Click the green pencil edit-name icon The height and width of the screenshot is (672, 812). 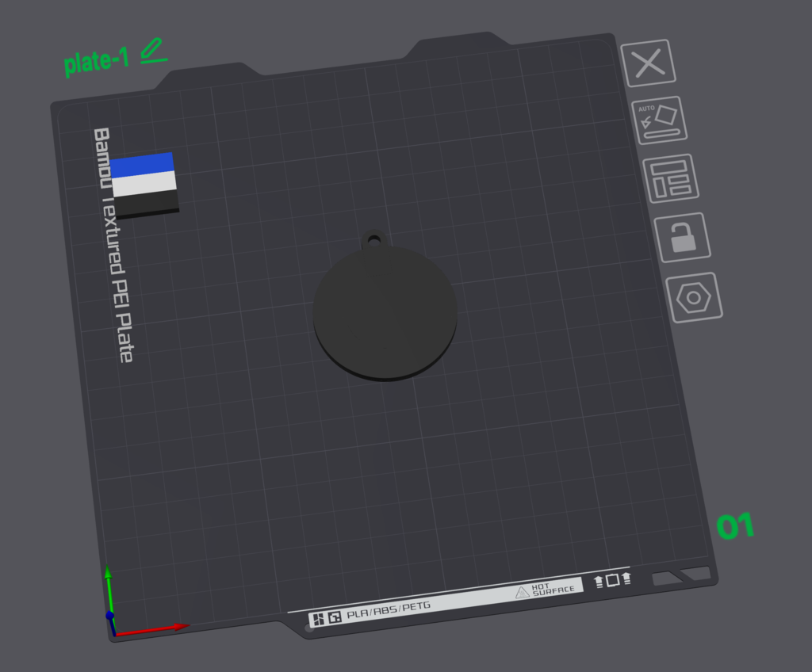click(x=153, y=52)
